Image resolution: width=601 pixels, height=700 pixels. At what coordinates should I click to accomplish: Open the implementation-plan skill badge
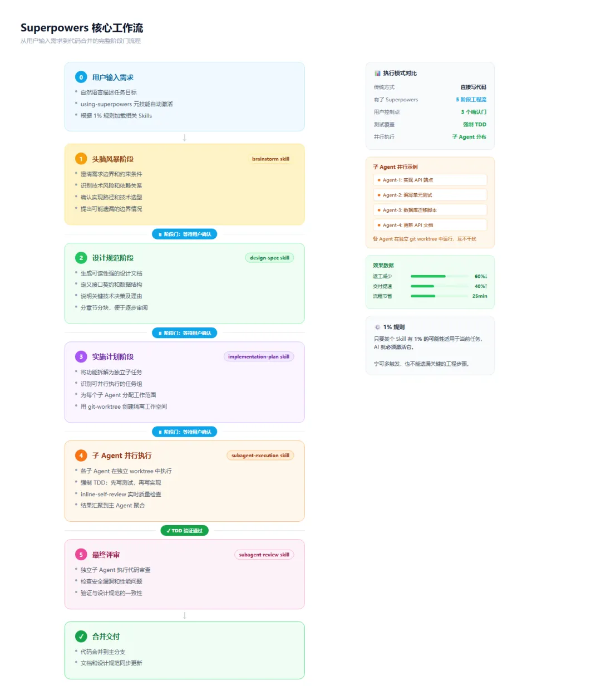pos(259,357)
